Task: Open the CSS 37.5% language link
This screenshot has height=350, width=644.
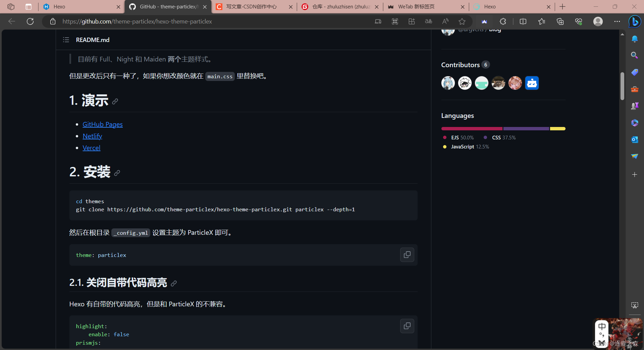Action: coord(500,138)
